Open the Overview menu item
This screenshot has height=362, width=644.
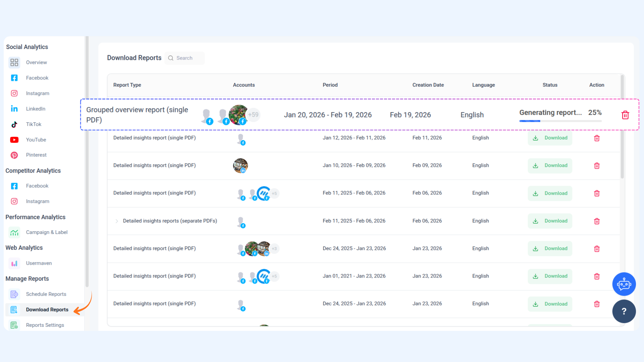coord(37,62)
